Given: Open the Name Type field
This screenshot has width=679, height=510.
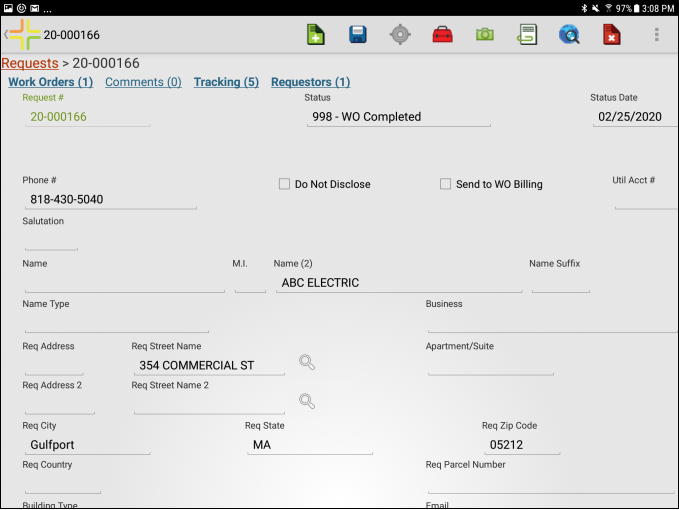Looking at the screenshot, I should click(x=116, y=323).
